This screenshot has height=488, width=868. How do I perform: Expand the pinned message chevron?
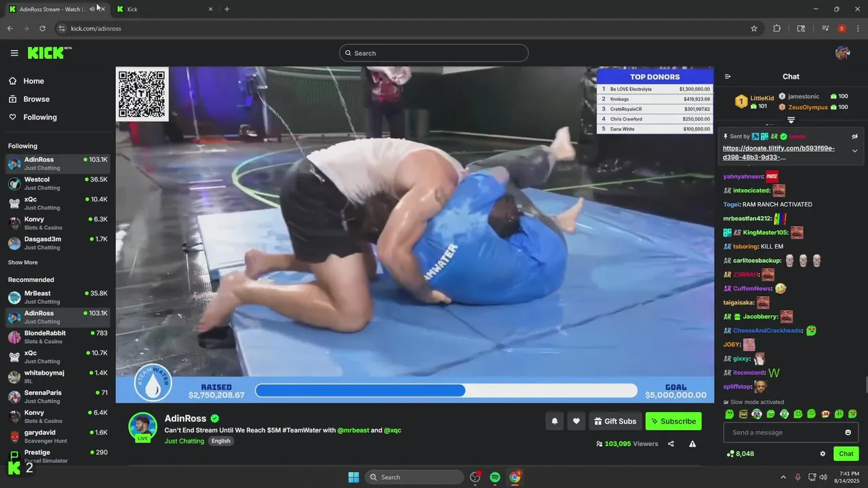tap(855, 151)
